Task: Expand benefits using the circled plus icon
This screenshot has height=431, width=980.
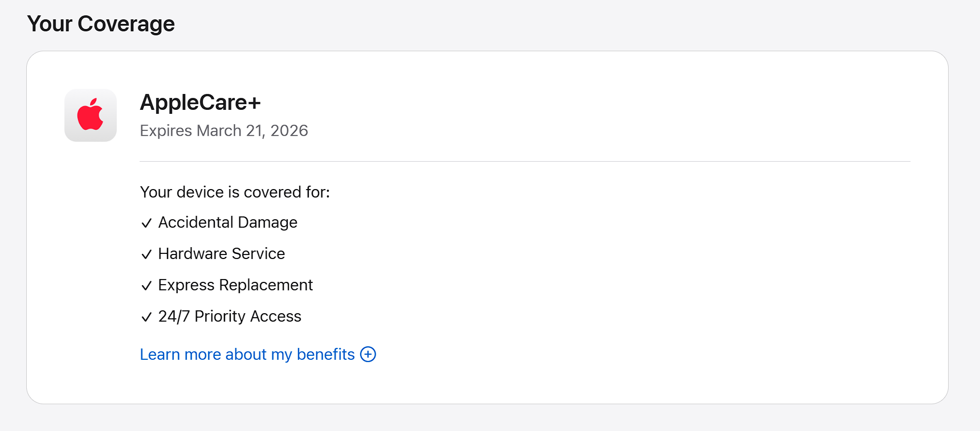Action: point(368,354)
